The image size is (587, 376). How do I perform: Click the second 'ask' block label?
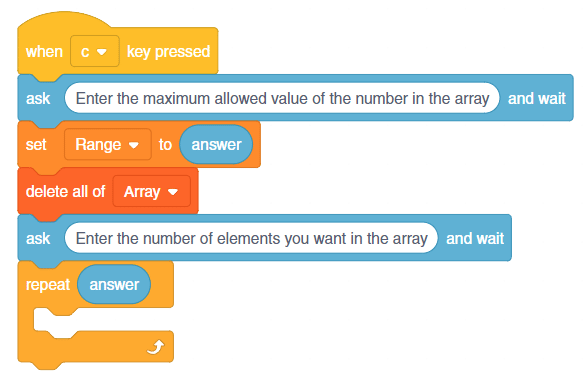38,238
